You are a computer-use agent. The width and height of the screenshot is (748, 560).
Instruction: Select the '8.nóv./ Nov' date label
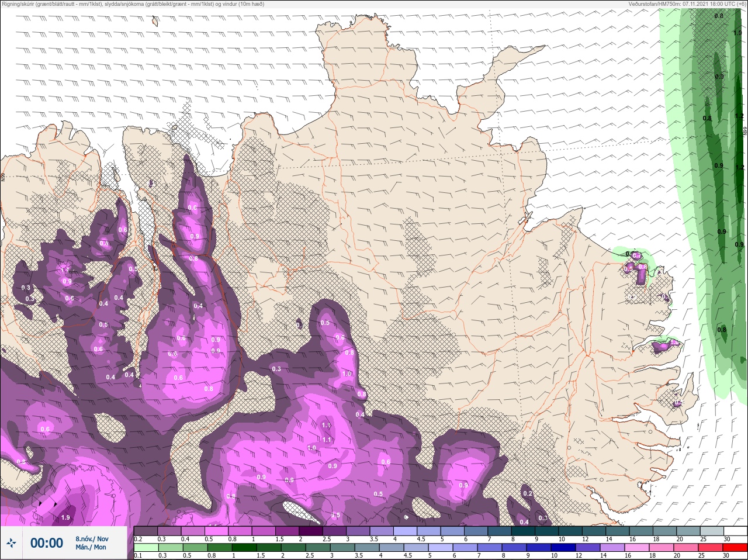point(92,539)
